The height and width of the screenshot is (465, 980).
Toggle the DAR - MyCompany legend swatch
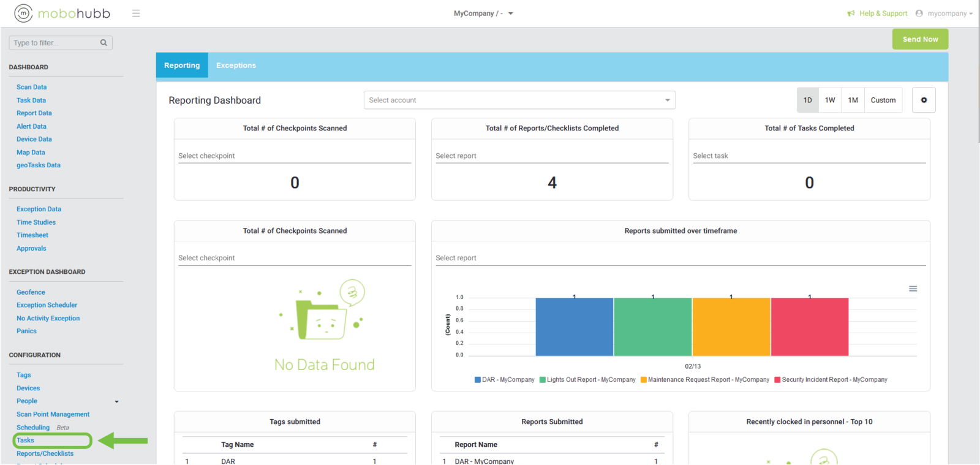478,380
